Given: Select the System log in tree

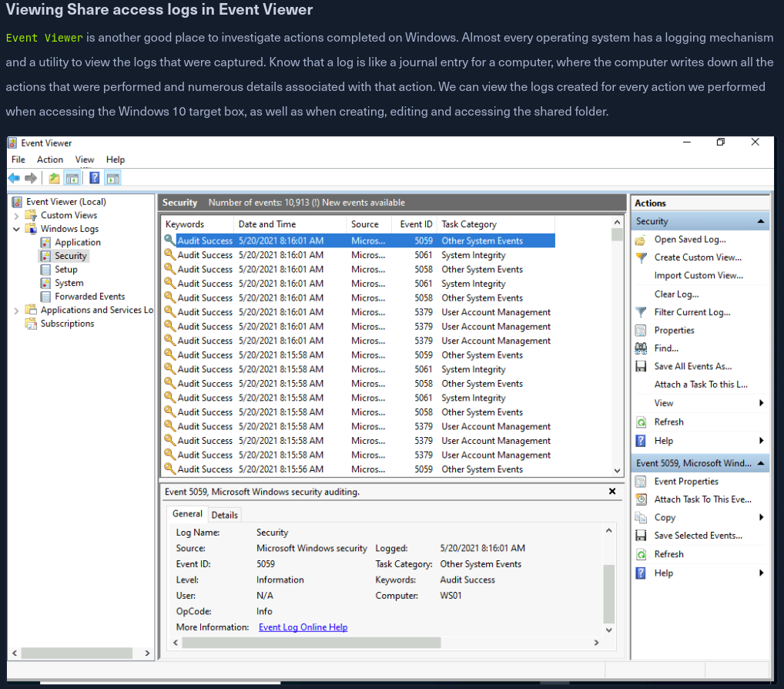Looking at the screenshot, I should (x=69, y=283).
